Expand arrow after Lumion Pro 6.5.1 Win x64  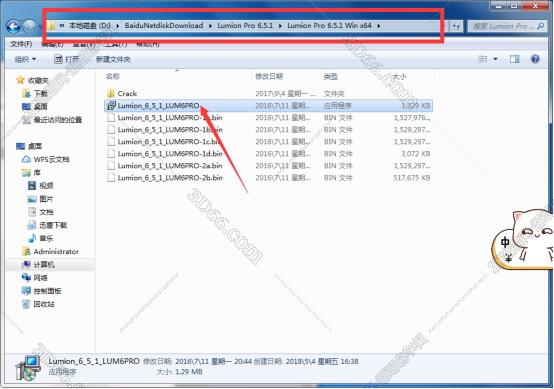[379, 26]
